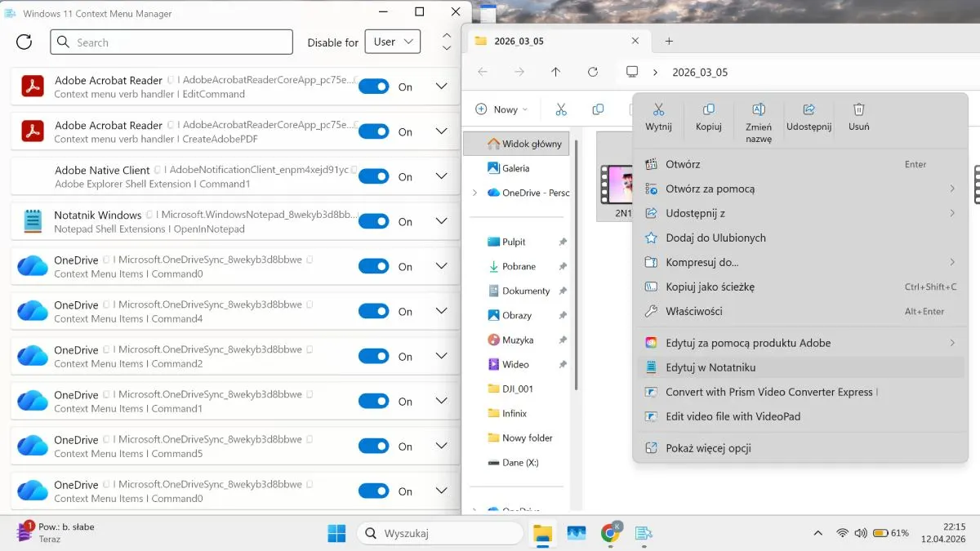
Task: Select Edytuj w Notatniku menu entry
Action: click(710, 367)
